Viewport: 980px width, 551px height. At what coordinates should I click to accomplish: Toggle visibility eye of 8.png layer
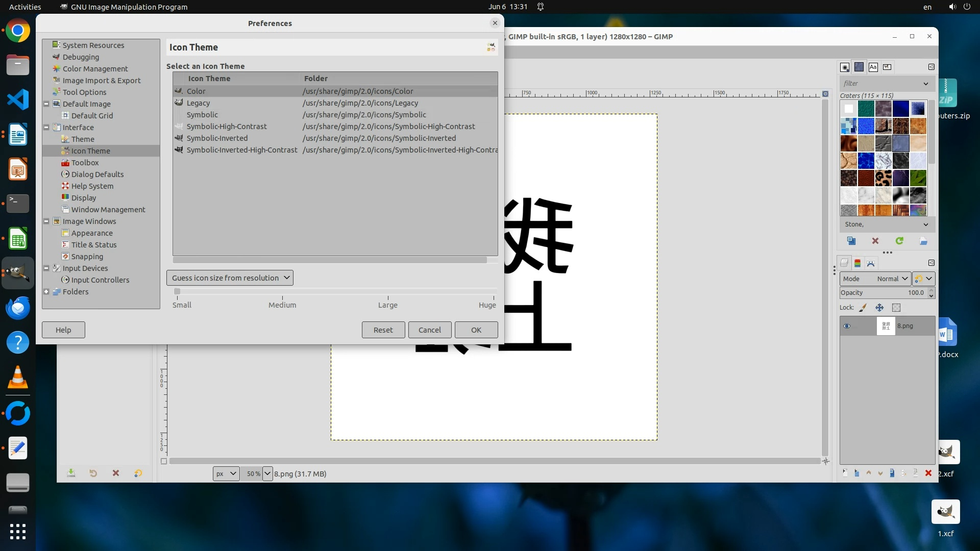pos(847,326)
